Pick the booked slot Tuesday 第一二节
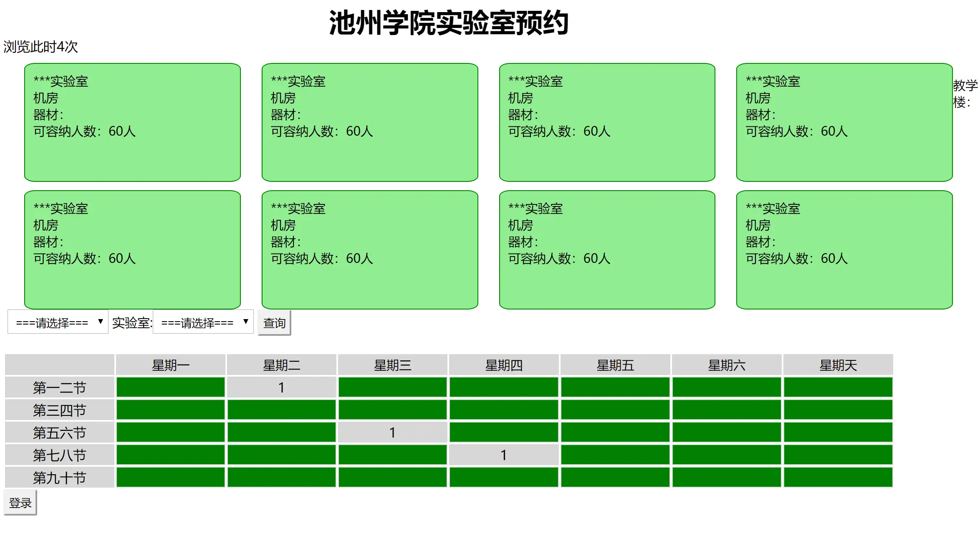 click(x=282, y=387)
